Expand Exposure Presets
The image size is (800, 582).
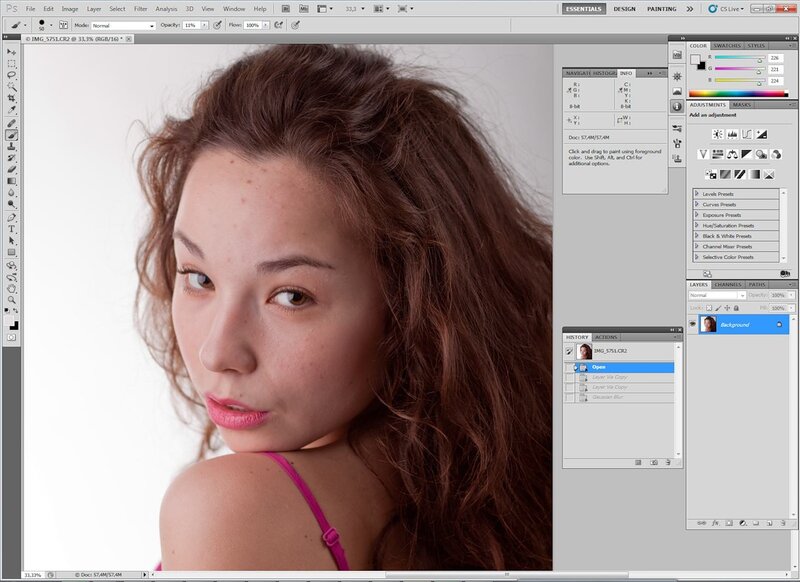click(x=697, y=215)
